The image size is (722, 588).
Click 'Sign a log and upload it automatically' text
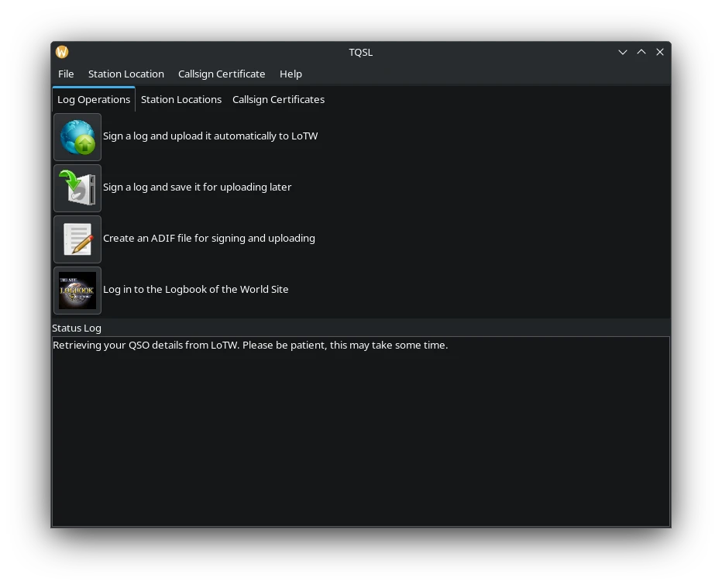[x=211, y=136]
